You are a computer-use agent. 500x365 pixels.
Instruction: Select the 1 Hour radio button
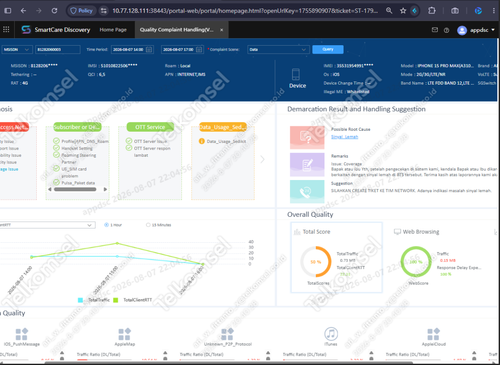pos(106,225)
